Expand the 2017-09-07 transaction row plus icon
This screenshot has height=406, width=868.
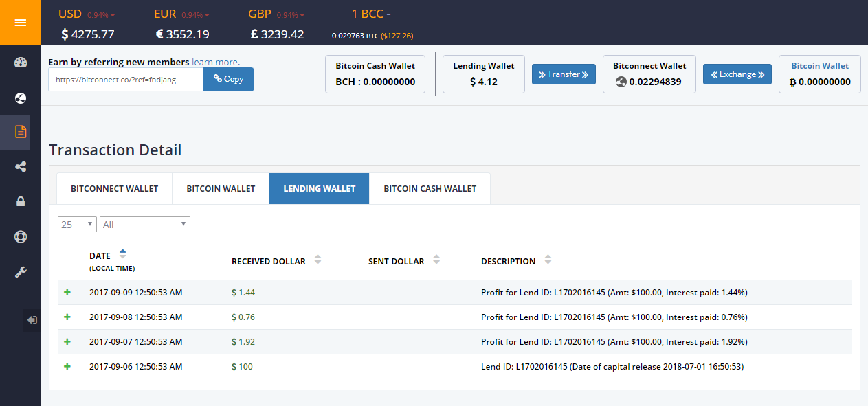click(67, 341)
